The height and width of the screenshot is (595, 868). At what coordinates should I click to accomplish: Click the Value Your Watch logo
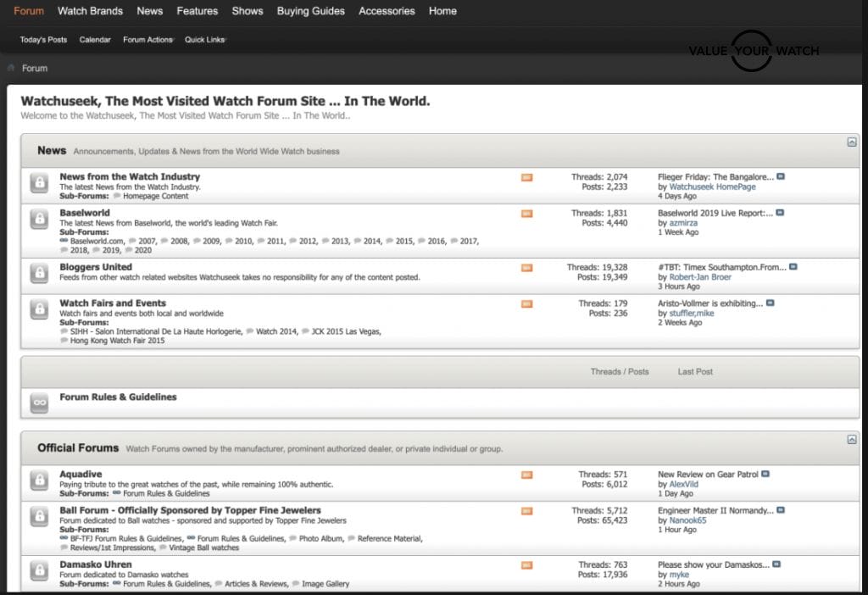click(754, 51)
